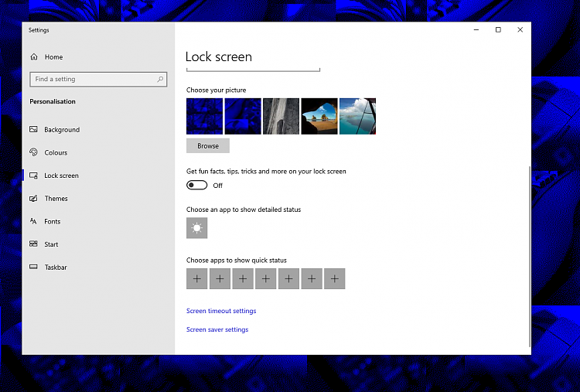Viewport: 580px width, 392px height.
Task: Choose the first blue mosaic picture thumbnail
Action: (205, 116)
